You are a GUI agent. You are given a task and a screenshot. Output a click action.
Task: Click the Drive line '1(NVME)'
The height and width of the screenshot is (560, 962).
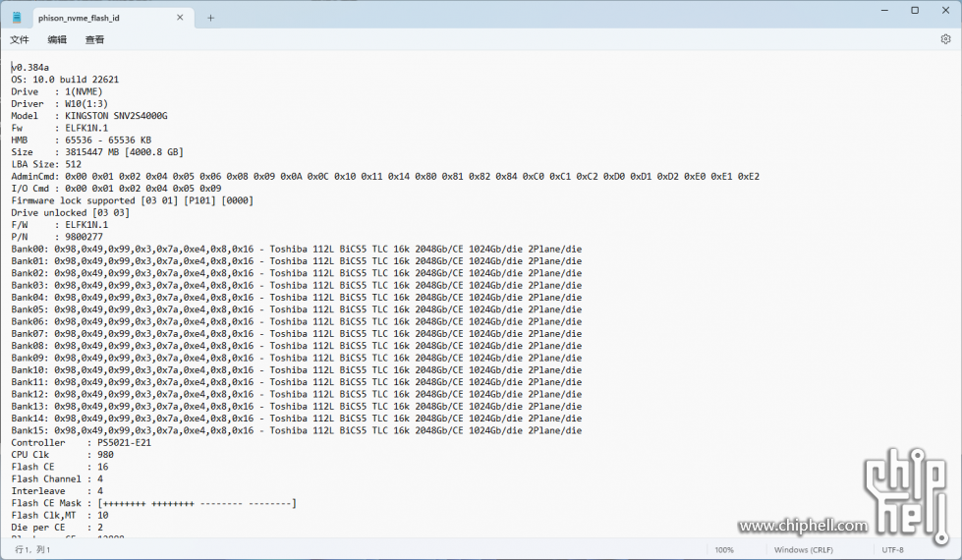pos(56,92)
